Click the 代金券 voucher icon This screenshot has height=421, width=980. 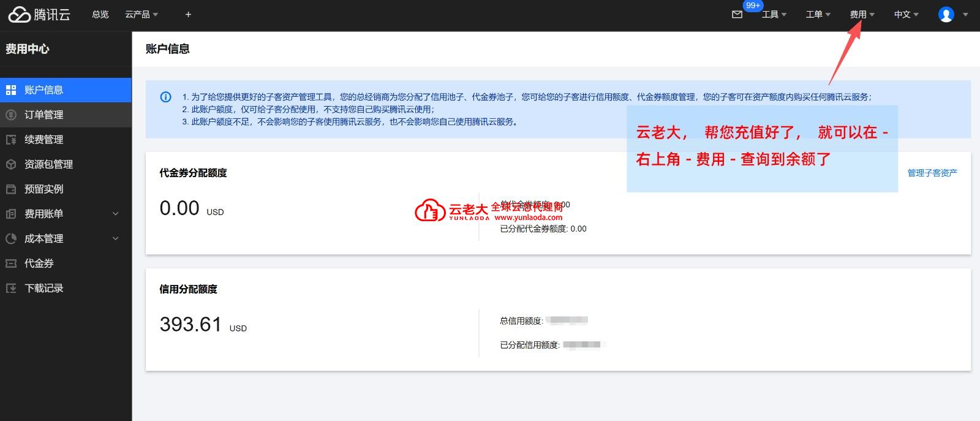coord(11,264)
